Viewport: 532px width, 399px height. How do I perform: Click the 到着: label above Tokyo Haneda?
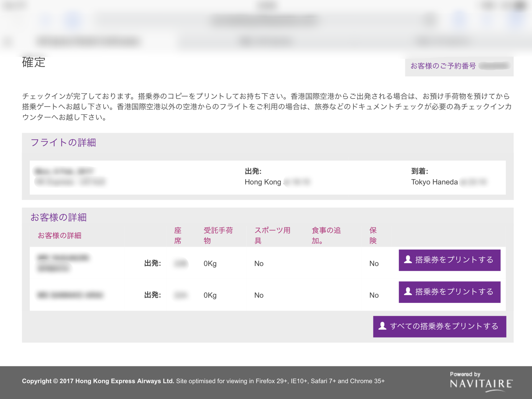420,171
